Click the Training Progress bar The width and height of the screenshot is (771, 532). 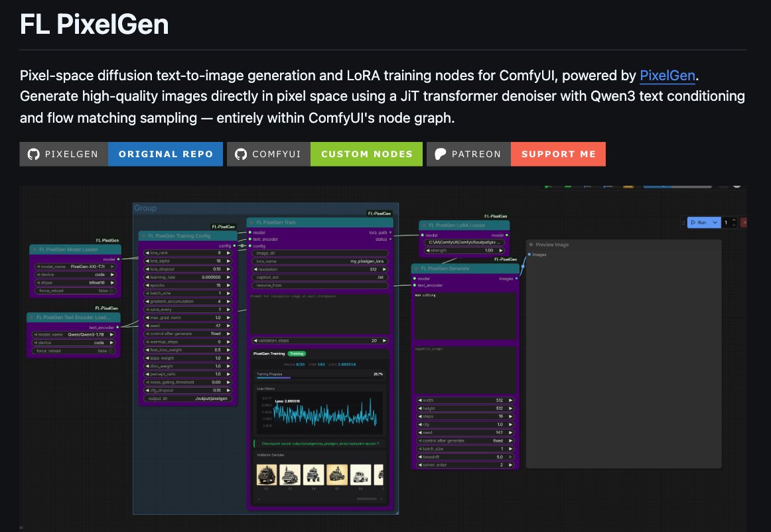point(320,377)
